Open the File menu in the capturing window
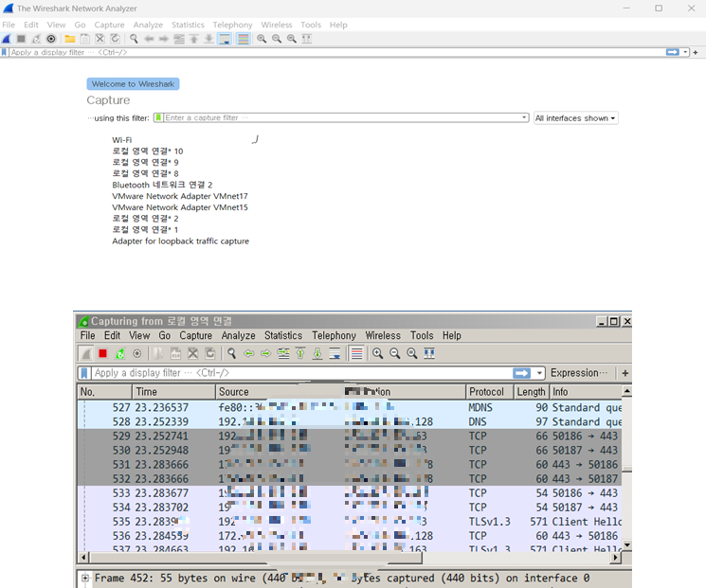 coord(87,335)
